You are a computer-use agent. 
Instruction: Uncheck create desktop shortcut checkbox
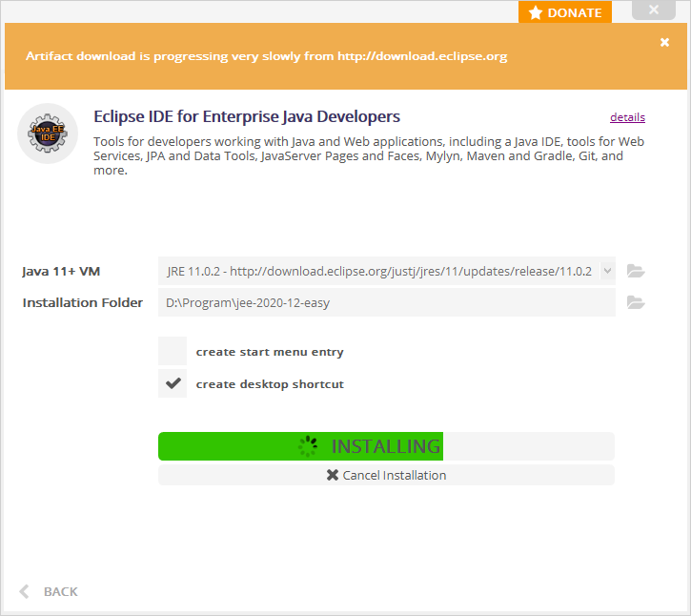[173, 383]
